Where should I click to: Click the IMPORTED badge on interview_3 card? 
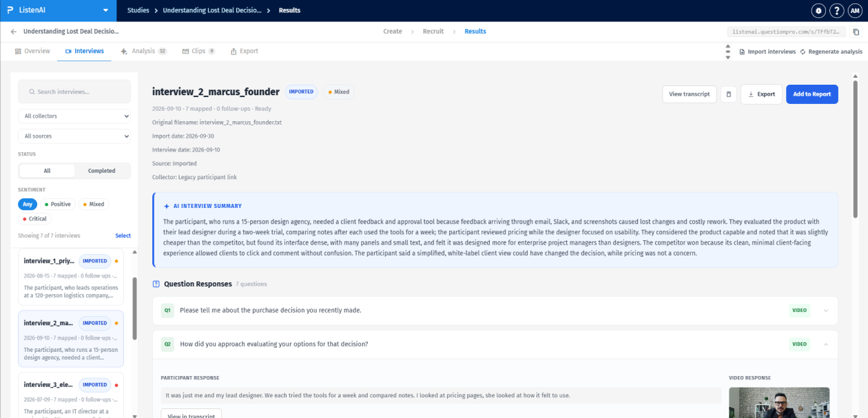pyautogui.click(x=95, y=385)
